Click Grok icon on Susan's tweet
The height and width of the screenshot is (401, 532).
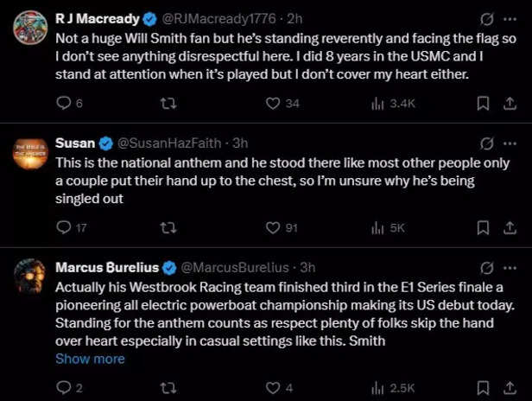(486, 143)
